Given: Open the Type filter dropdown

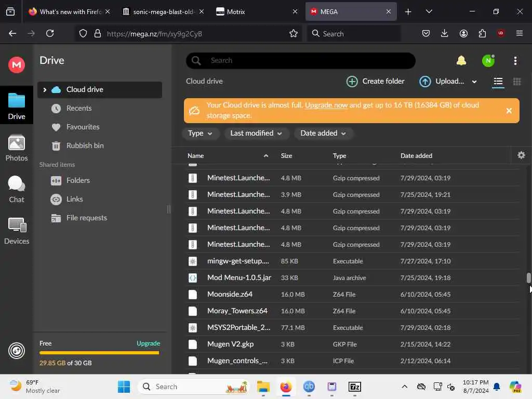Looking at the screenshot, I should [x=200, y=134].
